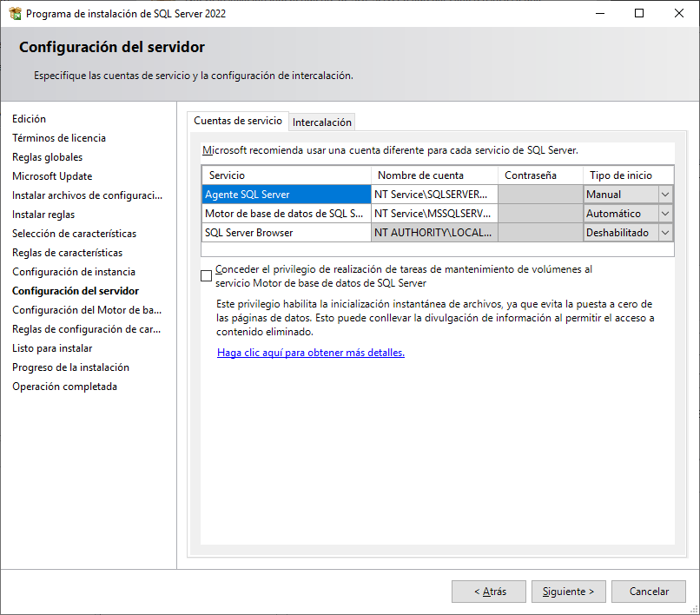Click the SQL Server Browser service row
The width and height of the screenshot is (700, 615).
tap(261, 232)
